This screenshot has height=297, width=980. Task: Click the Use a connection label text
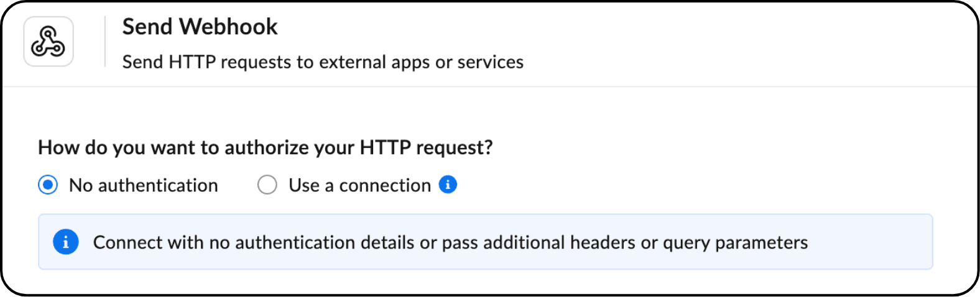359,185
